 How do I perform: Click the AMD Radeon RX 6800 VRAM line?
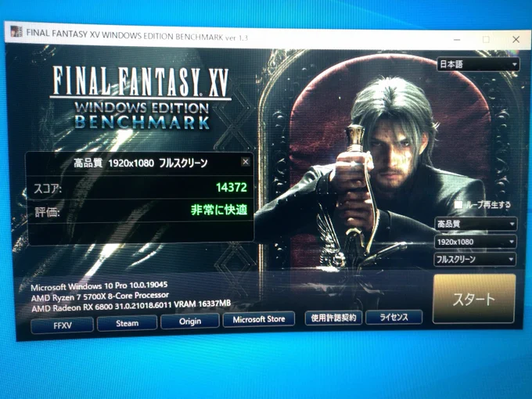click(x=131, y=306)
